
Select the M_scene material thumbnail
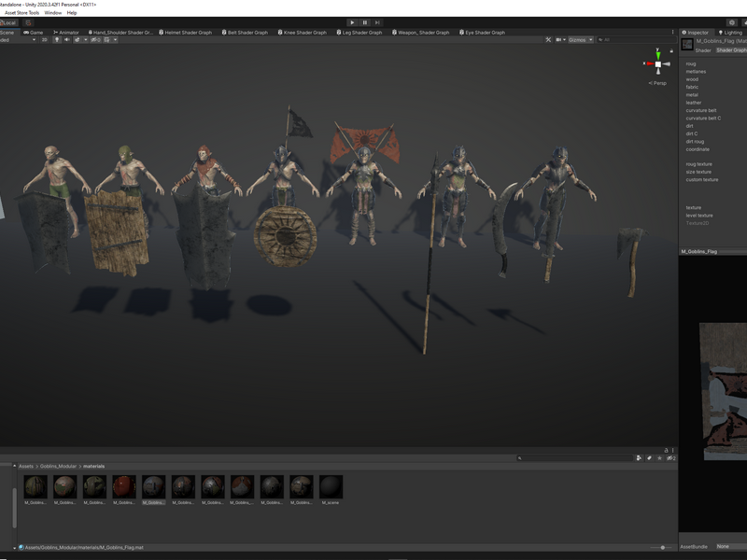[331, 486]
